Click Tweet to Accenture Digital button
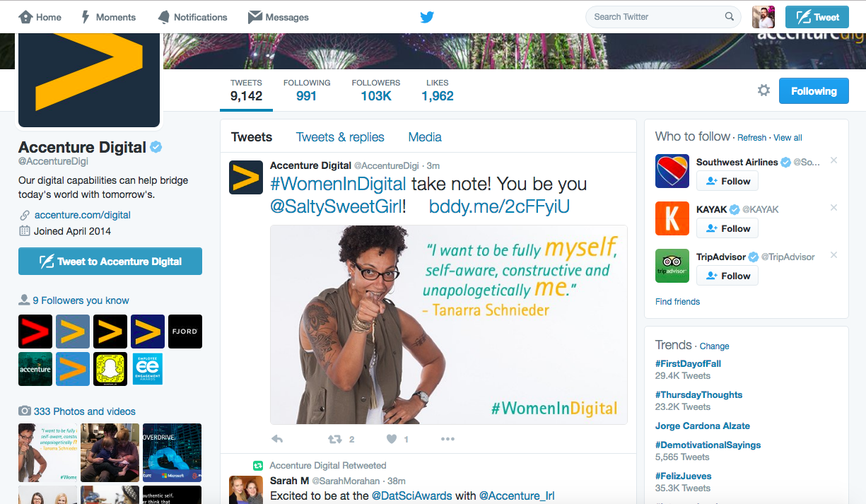Viewport: 866px width, 504px height. [x=110, y=261]
